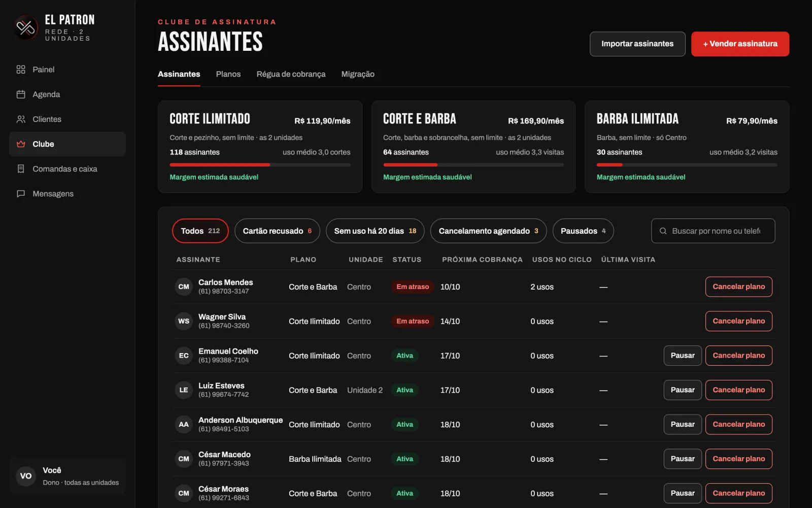Click the El Patron logo icon

click(x=26, y=27)
